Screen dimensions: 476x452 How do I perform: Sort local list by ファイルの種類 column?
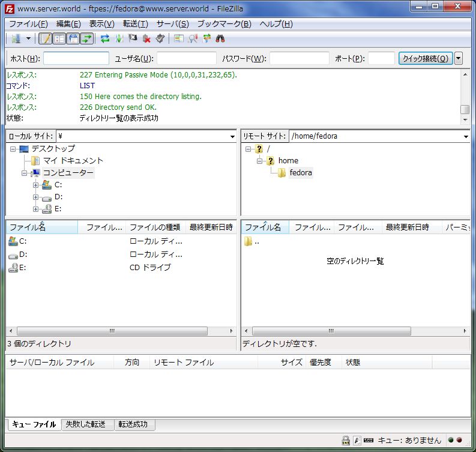(x=155, y=227)
